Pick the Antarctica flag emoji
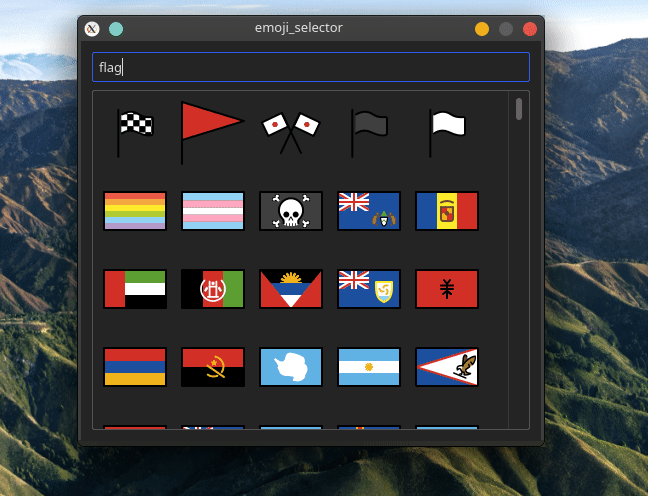 tap(291, 367)
